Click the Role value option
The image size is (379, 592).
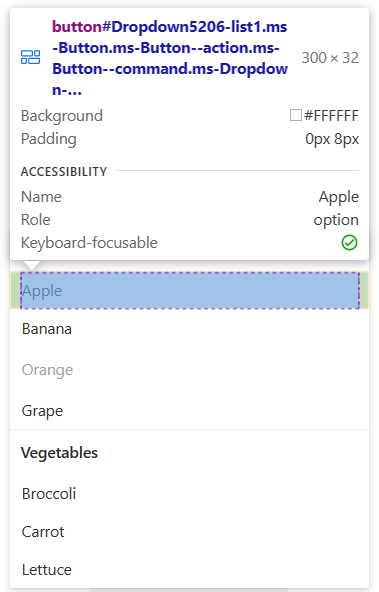tap(336, 220)
